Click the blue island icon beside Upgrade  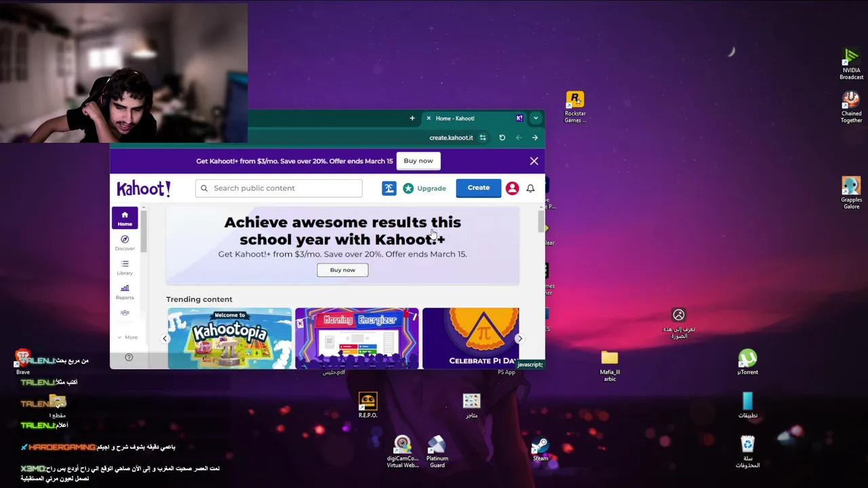389,188
